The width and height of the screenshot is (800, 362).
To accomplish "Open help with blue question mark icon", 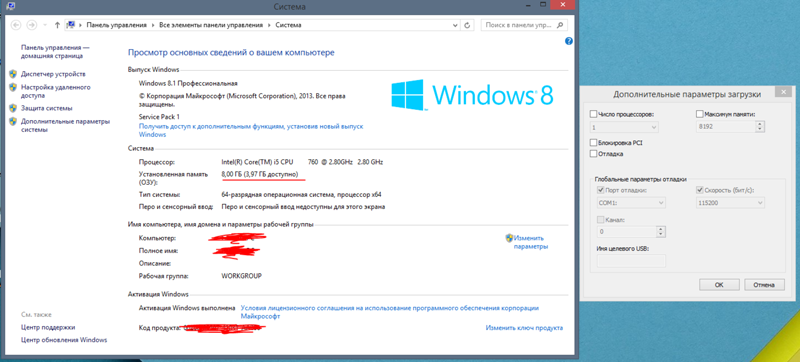I will [x=569, y=41].
